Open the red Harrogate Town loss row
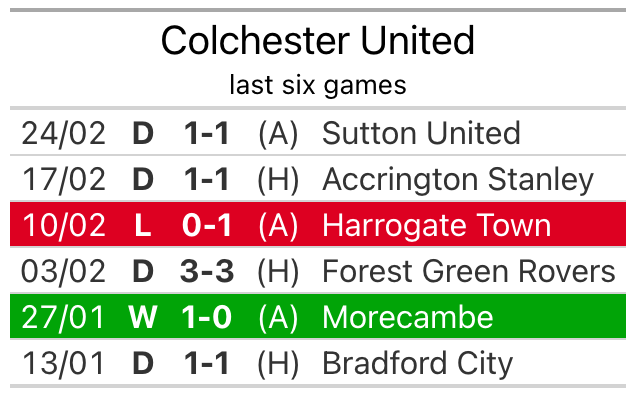The image size is (636, 396). pyautogui.click(x=318, y=224)
